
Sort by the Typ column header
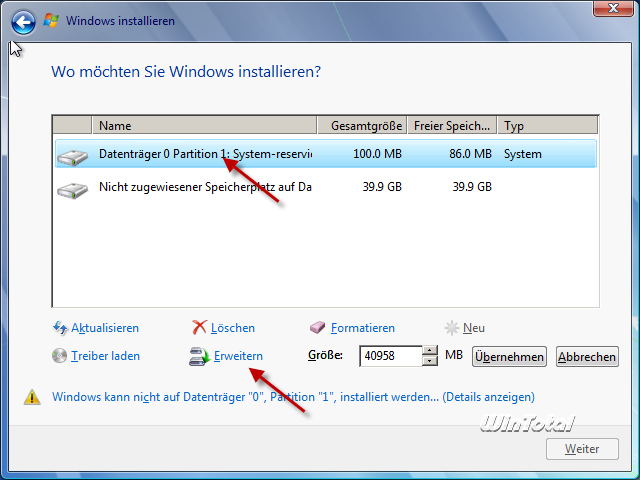click(548, 125)
